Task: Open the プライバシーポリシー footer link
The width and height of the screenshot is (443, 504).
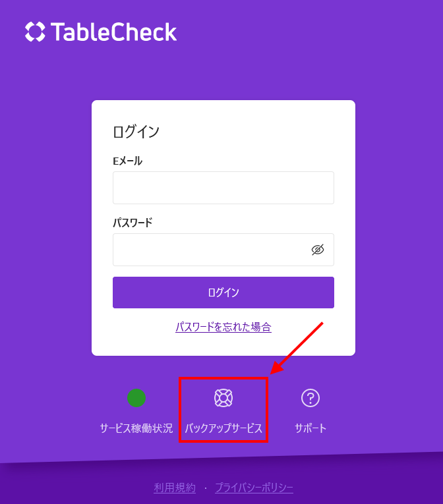Action: pos(254,488)
